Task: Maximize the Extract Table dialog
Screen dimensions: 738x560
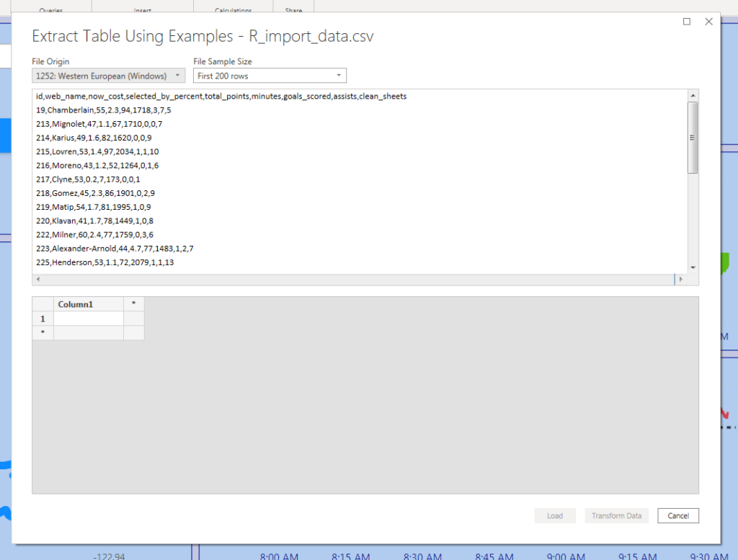Action: (687, 22)
